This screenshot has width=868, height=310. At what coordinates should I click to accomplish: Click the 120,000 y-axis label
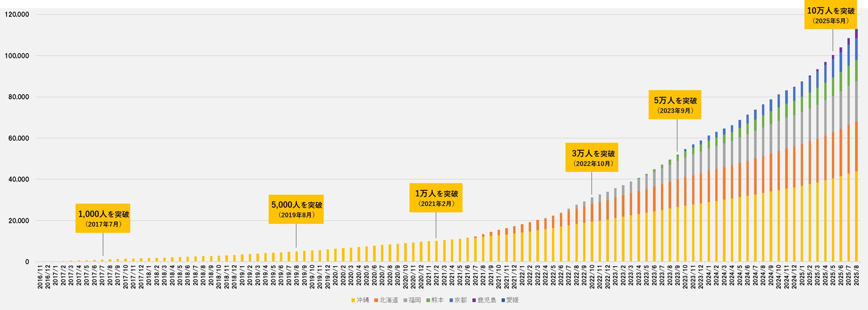(17, 15)
